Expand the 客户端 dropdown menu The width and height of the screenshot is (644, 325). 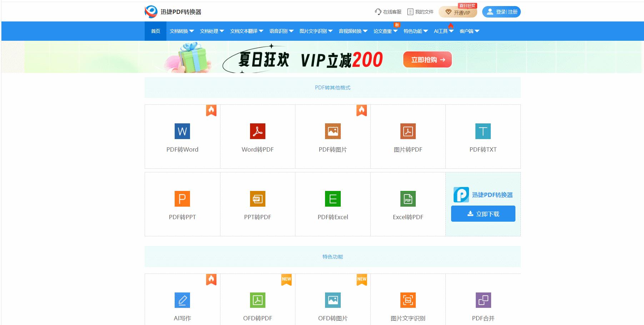tap(469, 31)
